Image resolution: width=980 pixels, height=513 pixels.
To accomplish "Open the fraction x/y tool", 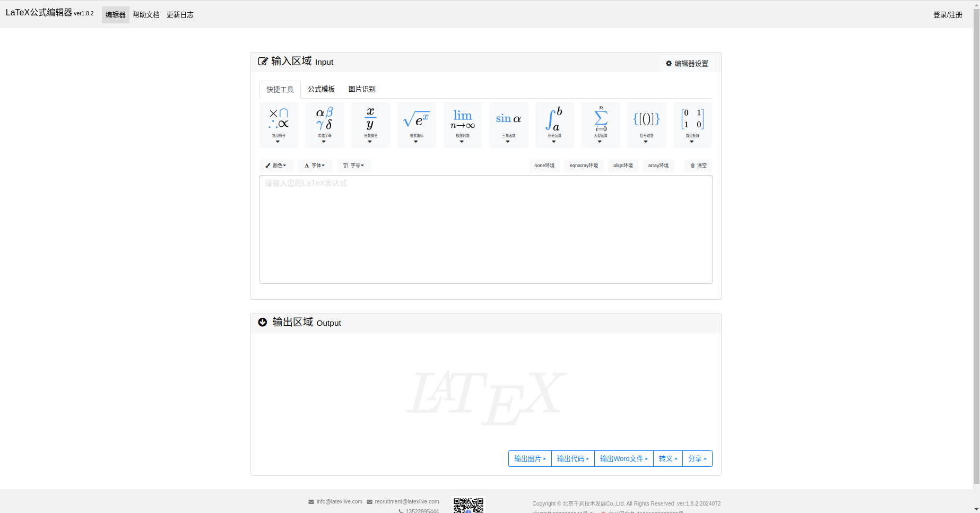I will coord(370,125).
